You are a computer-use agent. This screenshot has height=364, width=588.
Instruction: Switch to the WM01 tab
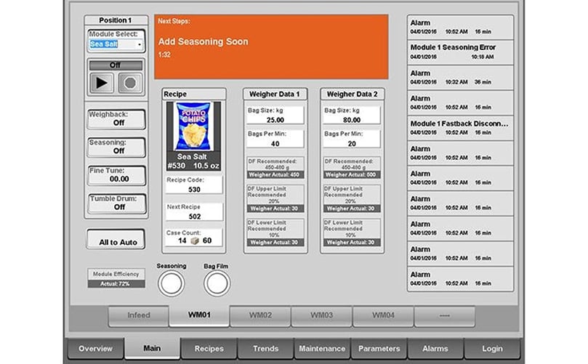pyautogui.click(x=199, y=315)
